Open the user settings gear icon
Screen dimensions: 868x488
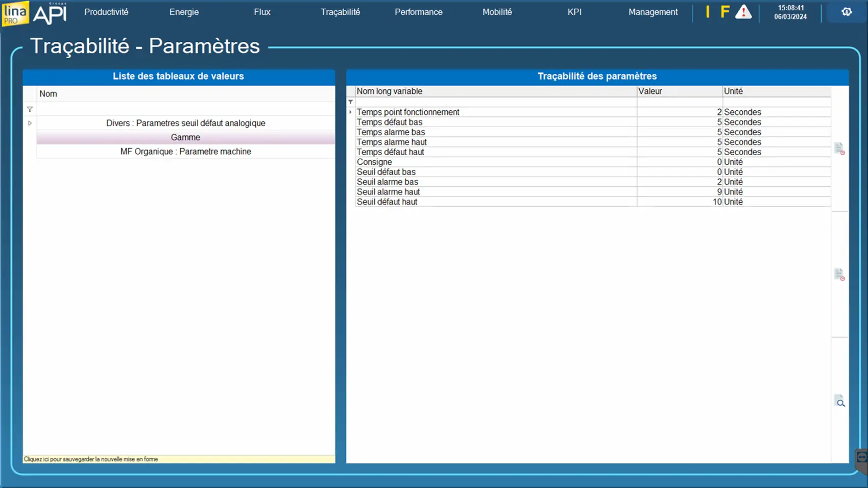(847, 12)
